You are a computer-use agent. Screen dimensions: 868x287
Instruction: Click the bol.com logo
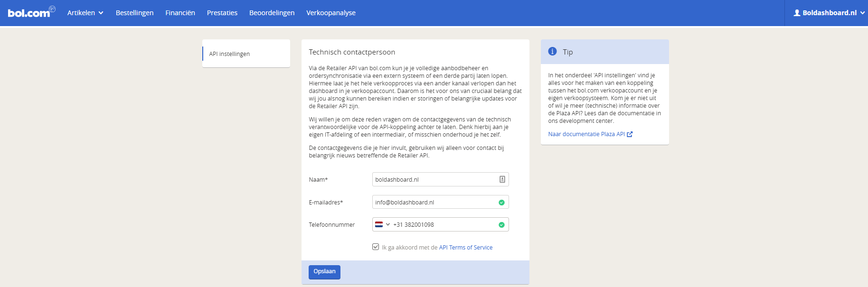point(29,12)
